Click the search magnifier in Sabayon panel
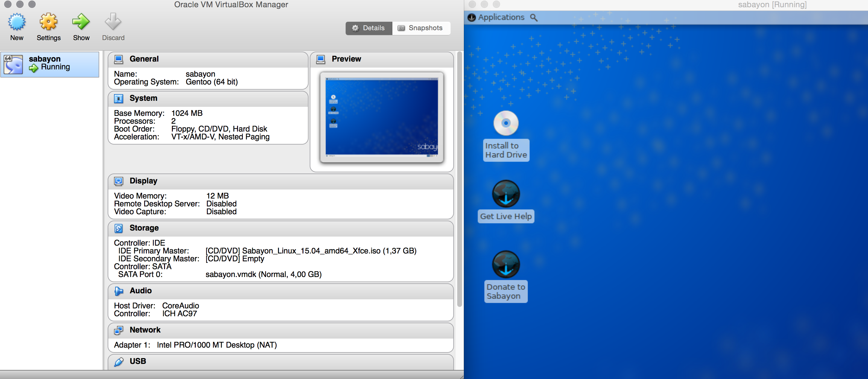This screenshot has width=868, height=379. (534, 18)
